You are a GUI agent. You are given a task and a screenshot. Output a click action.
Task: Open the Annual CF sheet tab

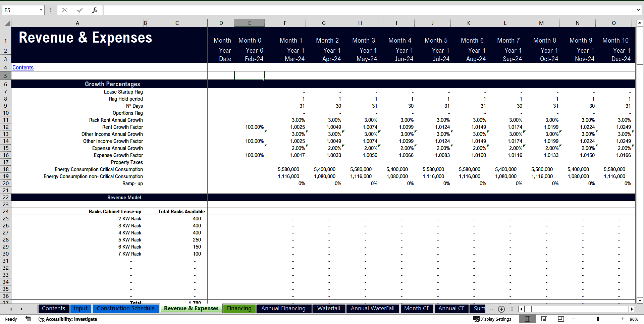point(451,309)
